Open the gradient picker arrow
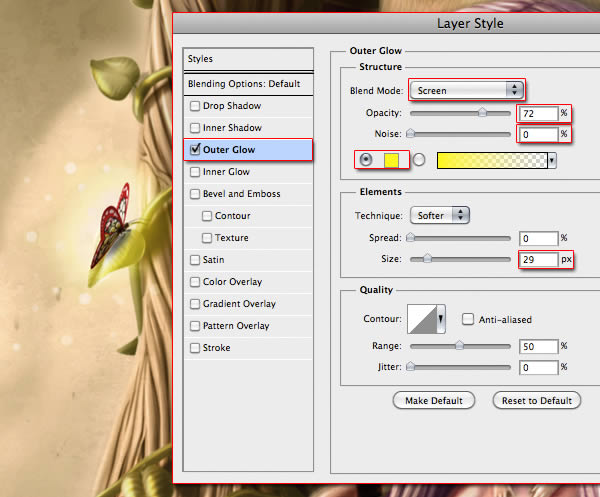The width and height of the screenshot is (600, 497). 552,161
